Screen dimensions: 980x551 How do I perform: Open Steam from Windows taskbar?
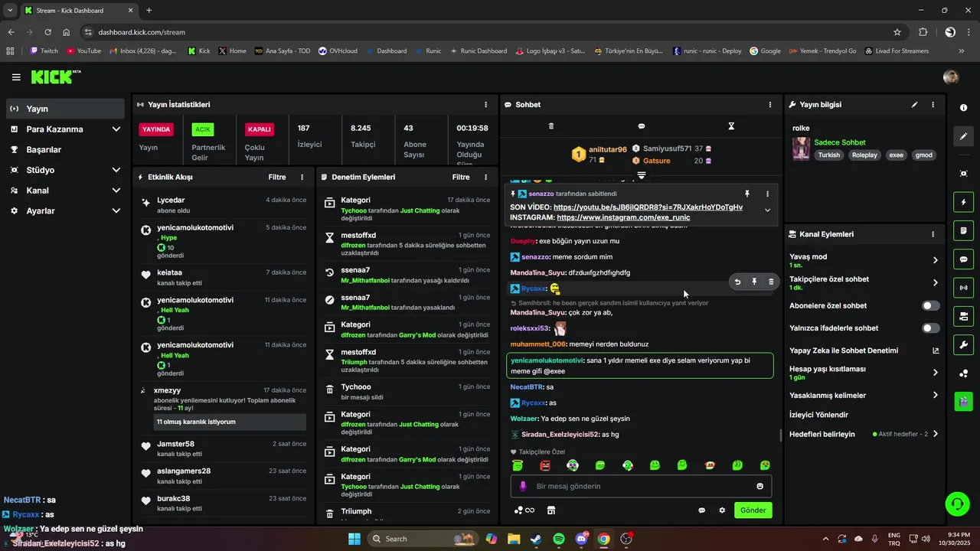pos(537,539)
